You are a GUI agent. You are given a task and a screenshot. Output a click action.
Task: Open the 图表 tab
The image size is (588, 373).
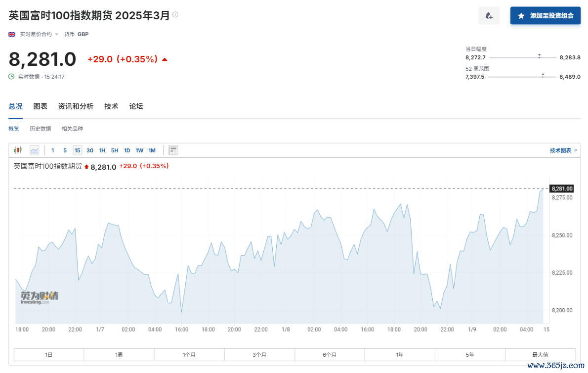40,106
